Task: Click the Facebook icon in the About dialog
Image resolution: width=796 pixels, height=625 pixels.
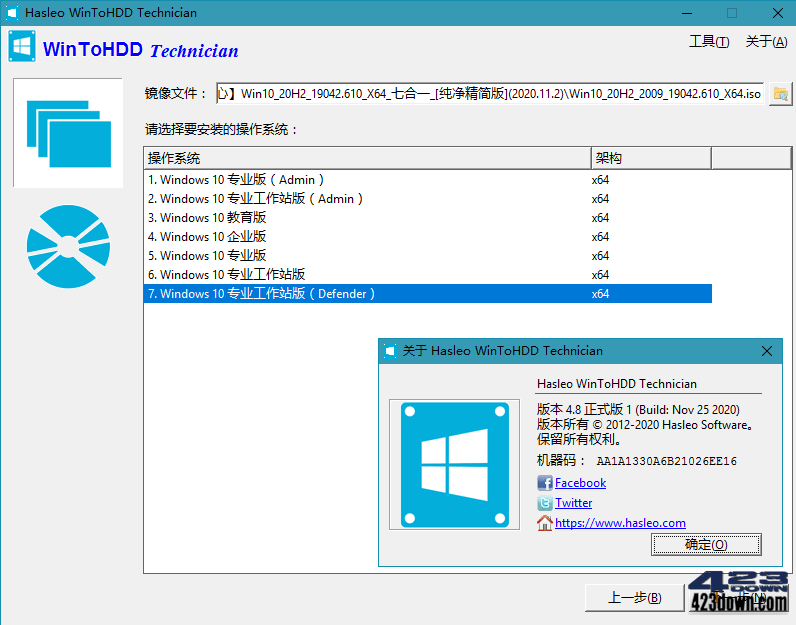Action: click(x=545, y=483)
